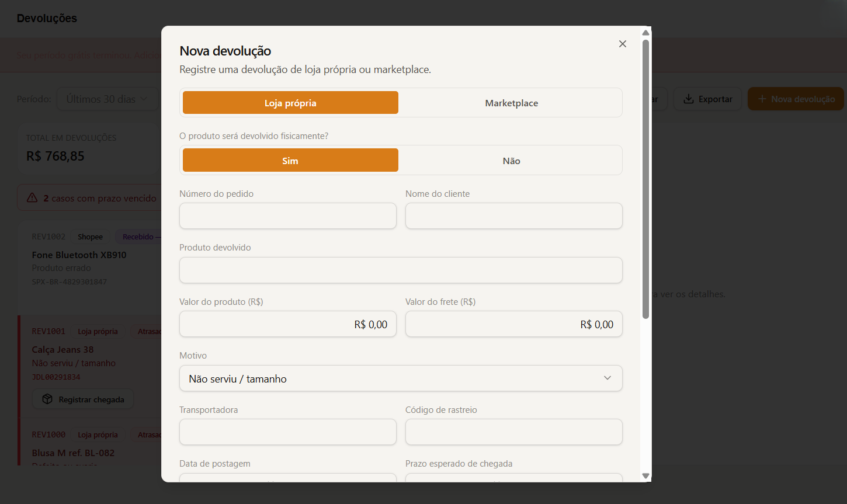Screen dimensions: 847x504
Task: Click the Loja própria tag on REV1001
Action: tap(98, 331)
